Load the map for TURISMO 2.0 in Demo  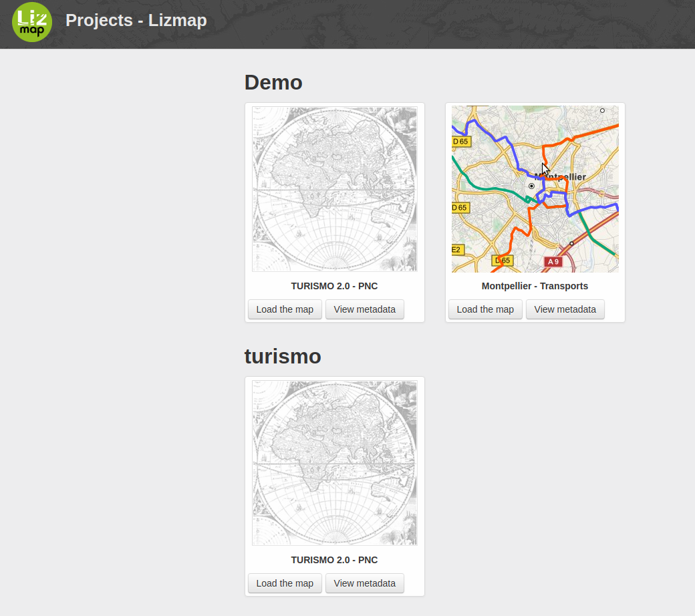click(x=285, y=309)
